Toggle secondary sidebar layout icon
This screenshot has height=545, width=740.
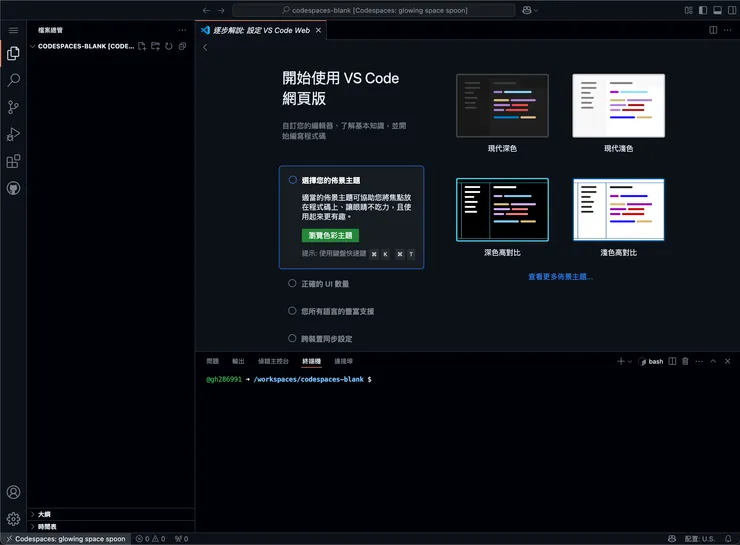(x=732, y=10)
